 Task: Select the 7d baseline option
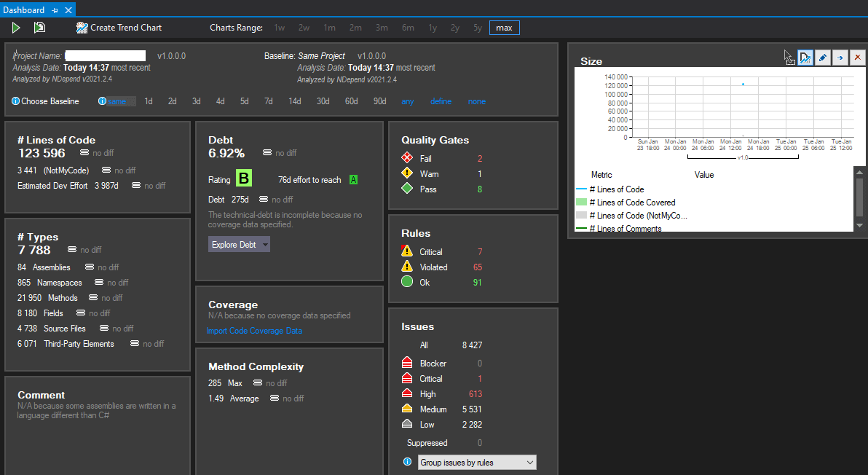tap(269, 101)
